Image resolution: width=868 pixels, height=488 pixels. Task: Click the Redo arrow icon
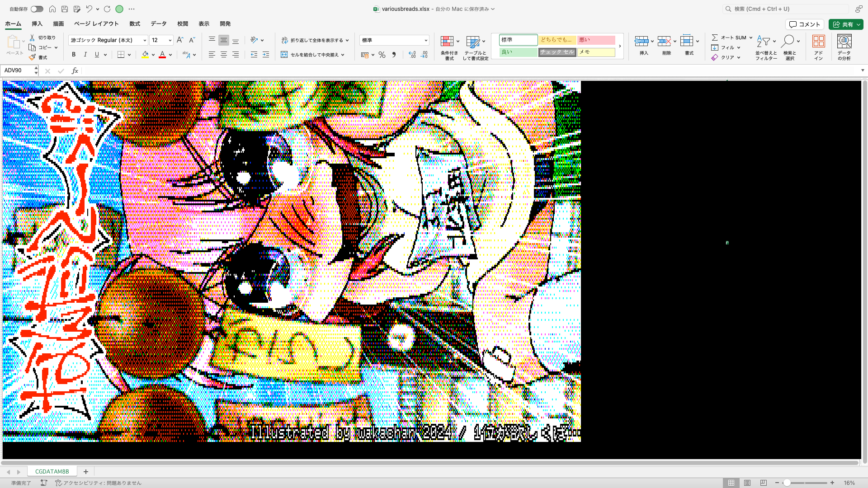(107, 9)
